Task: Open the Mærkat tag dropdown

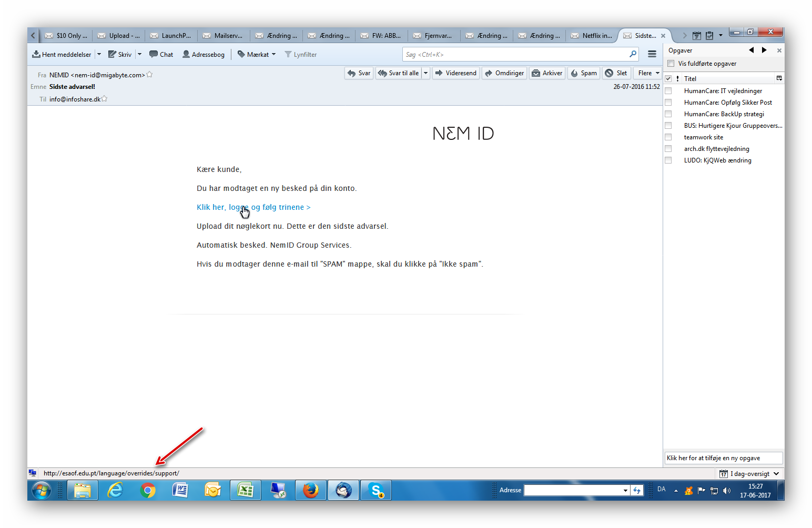Action: pyautogui.click(x=257, y=54)
